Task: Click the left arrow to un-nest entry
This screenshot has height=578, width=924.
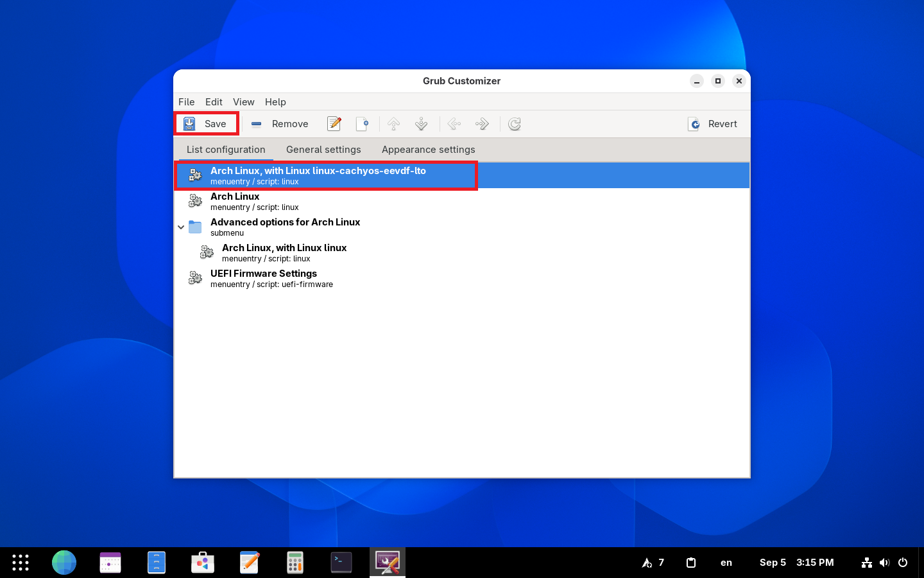Action: pyautogui.click(x=454, y=124)
